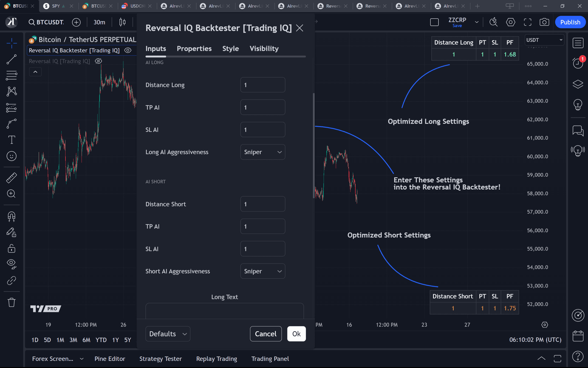Open the layout setup square icon

tap(434, 22)
